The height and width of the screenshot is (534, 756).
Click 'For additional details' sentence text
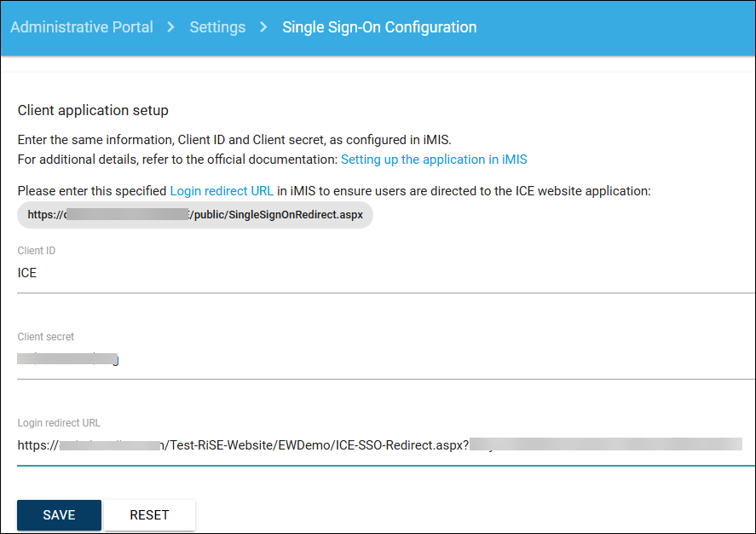tap(177, 160)
